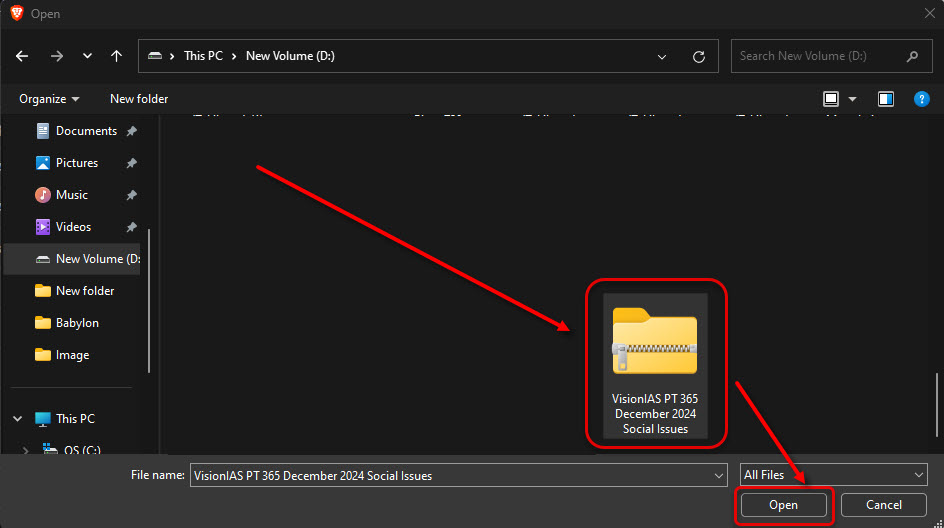Expand the File name dropdown arrow
944x528 pixels.
click(719, 475)
